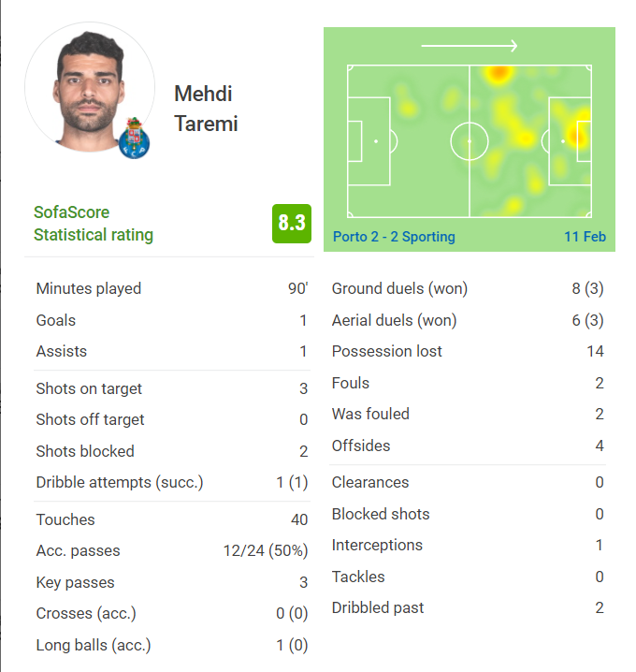
Task: Click the orange hotspot at top of pitch
Action: click(x=499, y=72)
